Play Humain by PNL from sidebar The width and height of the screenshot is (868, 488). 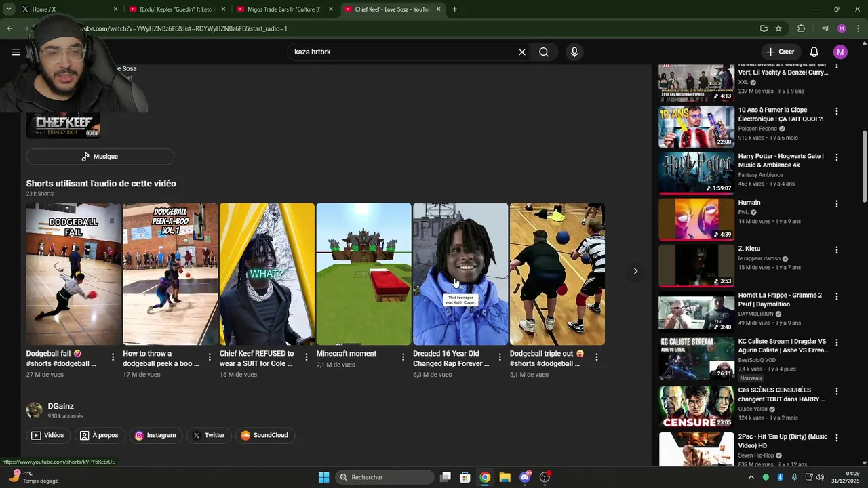point(696,220)
